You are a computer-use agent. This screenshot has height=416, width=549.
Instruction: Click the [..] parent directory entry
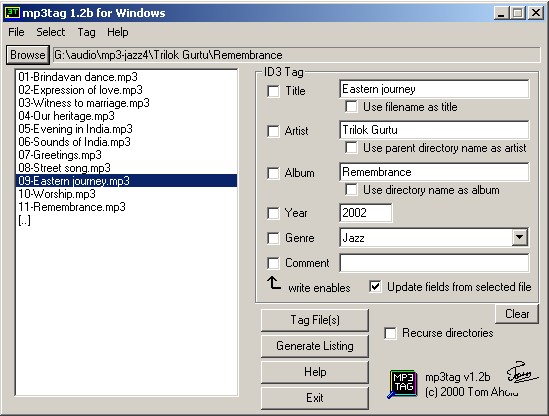pos(126,220)
